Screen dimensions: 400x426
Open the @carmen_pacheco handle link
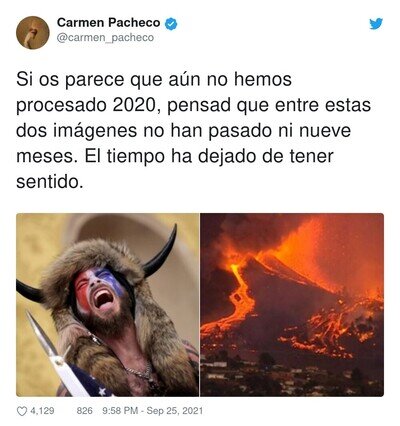[105, 38]
